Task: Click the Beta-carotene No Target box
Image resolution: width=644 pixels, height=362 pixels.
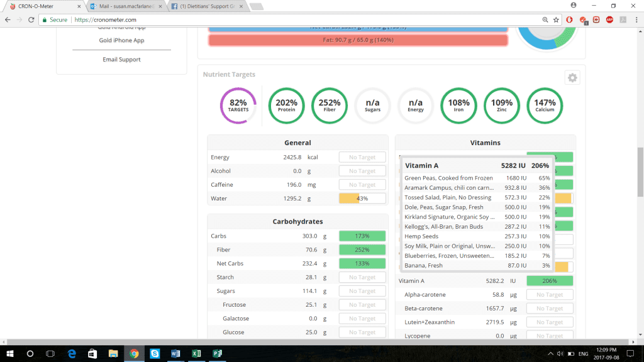Action: [550, 308]
